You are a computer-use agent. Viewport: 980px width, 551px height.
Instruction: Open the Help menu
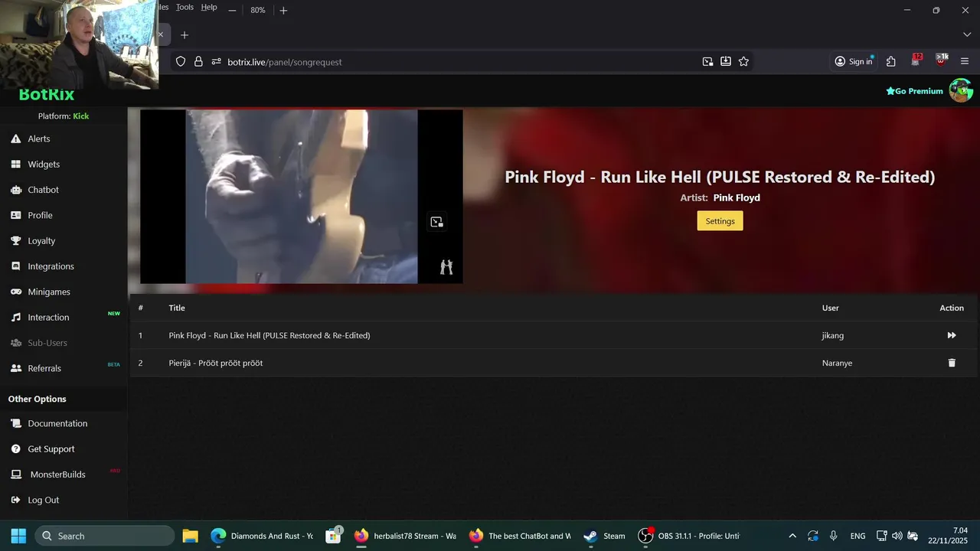[x=209, y=7]
